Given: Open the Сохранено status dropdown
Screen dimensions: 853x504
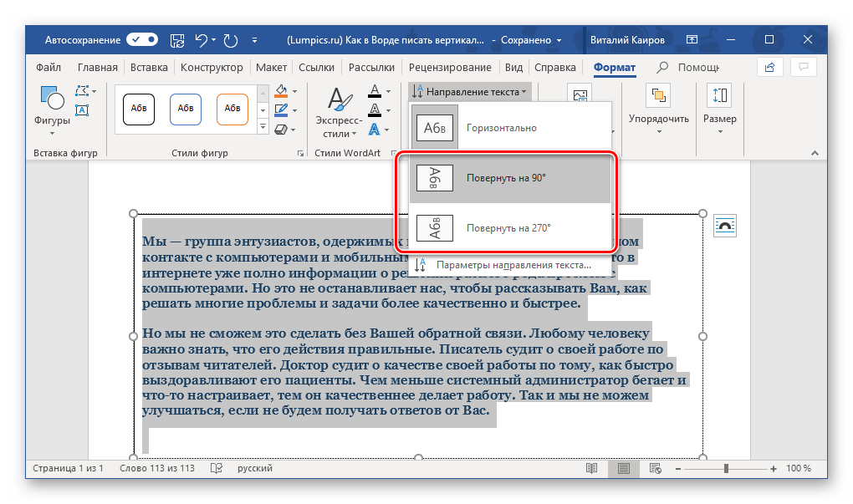Looking at the screenshot, I should (531, 40).
